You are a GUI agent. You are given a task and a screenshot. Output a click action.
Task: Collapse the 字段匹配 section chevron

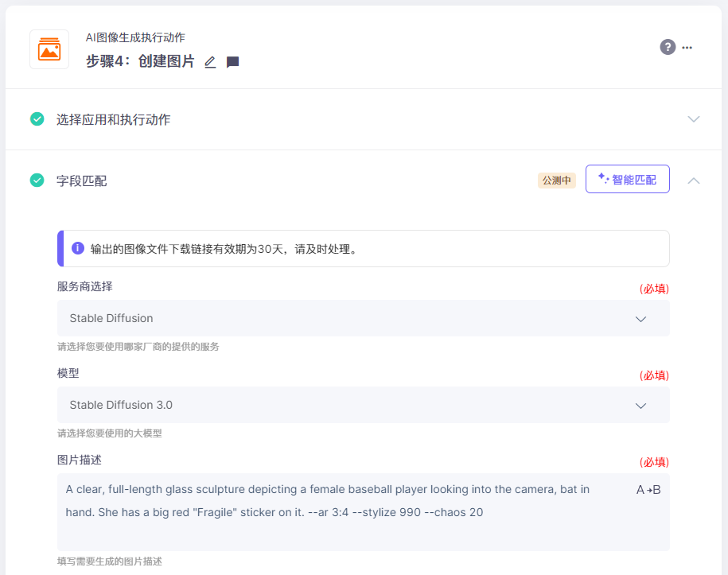pyautogui.click(x=694, y=181)
